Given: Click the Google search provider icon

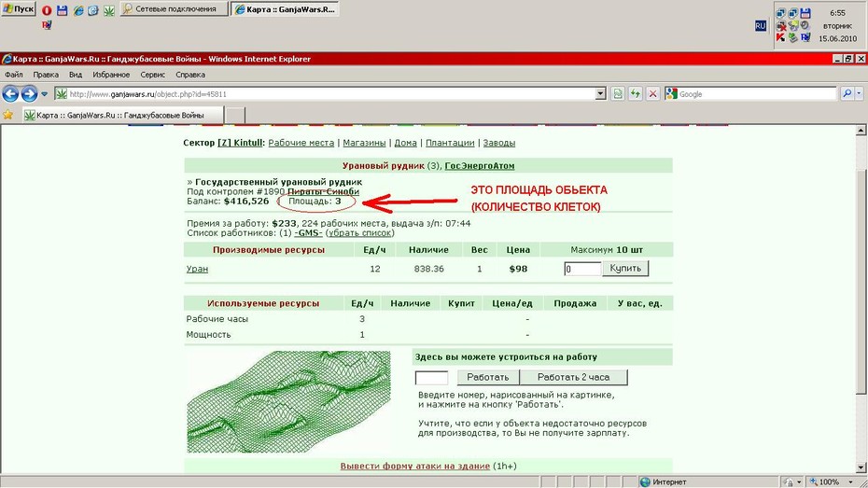Looking at the screenshot, I should pos(671,94).
